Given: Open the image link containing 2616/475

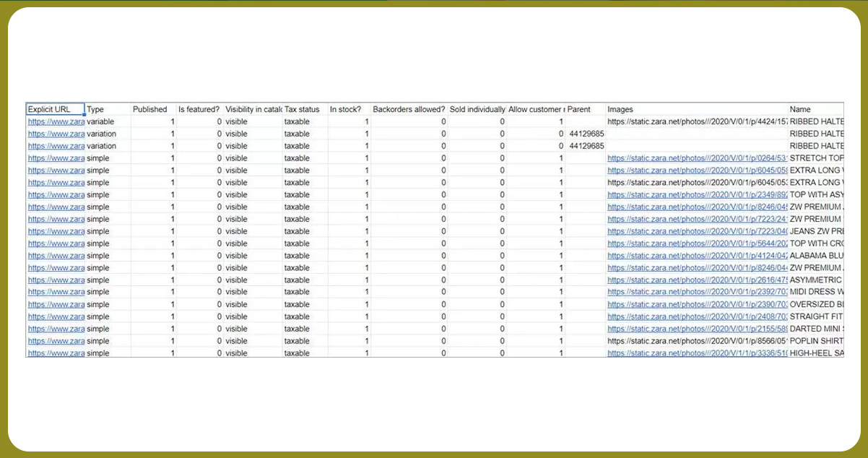Looking at the screenshot, I should pos(697,280).
